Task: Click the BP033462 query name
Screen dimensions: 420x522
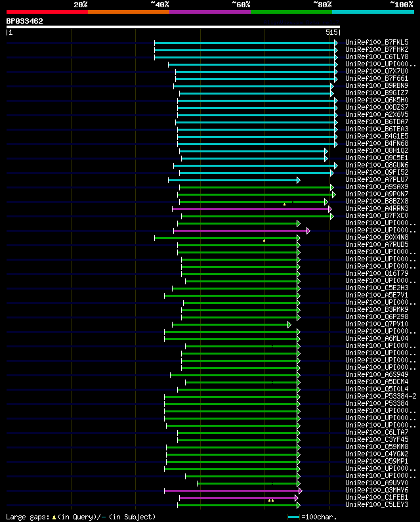Action: pyautogui.click(x=25, y=21)
